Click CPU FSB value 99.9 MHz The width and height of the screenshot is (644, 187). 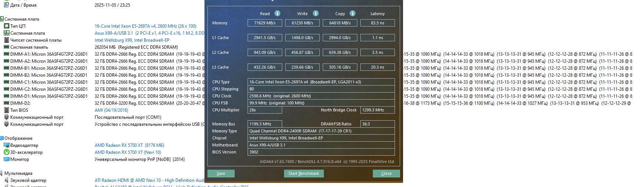[x=321, y=103]
